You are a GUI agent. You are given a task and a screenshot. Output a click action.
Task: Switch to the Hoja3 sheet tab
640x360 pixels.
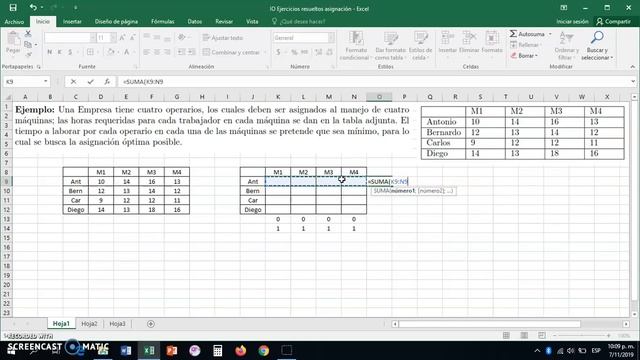point(117,324)
